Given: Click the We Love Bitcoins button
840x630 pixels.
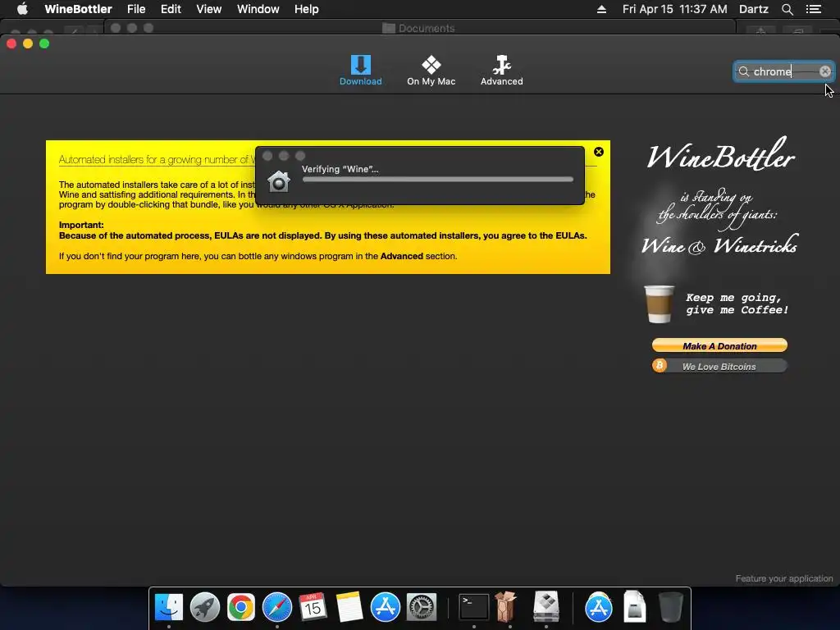Looking at the screenshot, I should [x=719, y=367].
